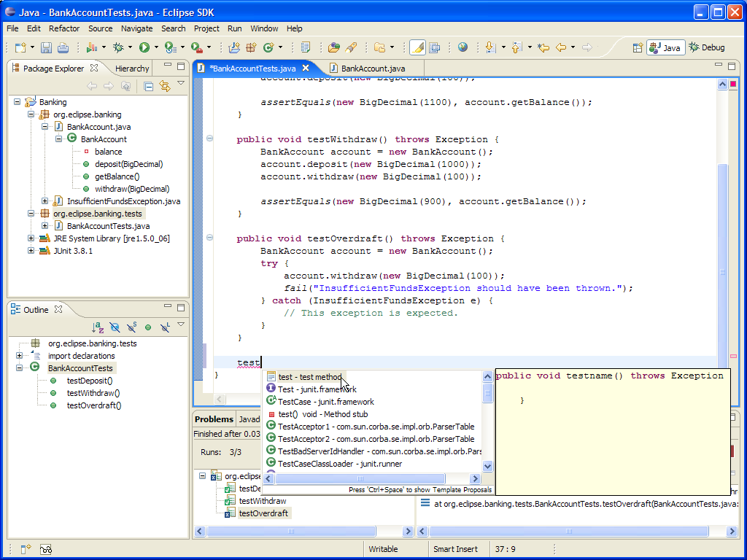The height and width of the screenshot is (560, 747).
Task: Toggle alphabetical Sort in Outline view
Action: [98, 327]
